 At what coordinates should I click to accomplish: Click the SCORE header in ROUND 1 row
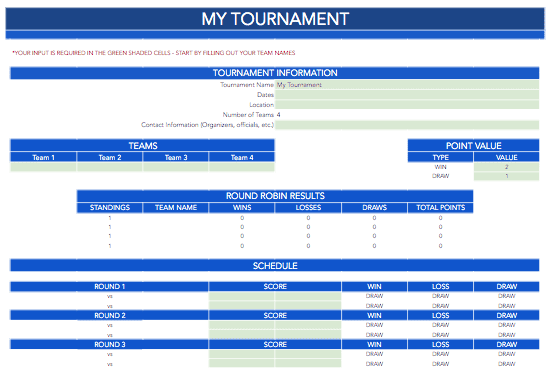click(275, 287)
